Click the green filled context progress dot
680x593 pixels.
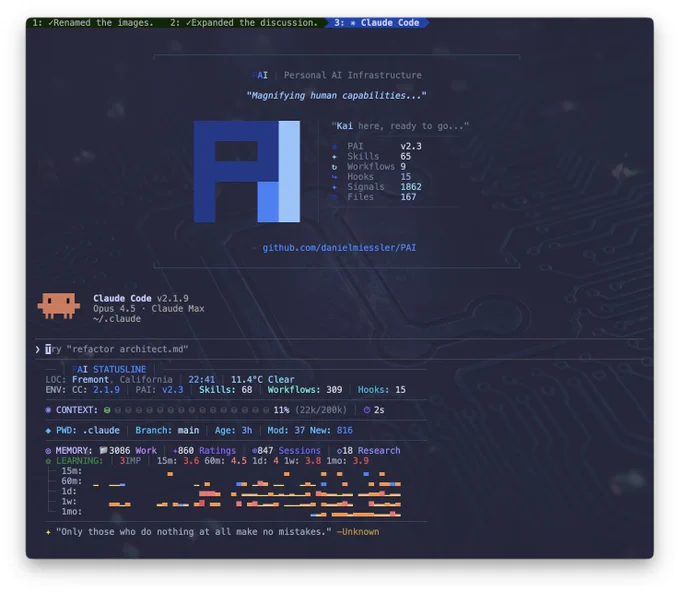coord(107,410)
